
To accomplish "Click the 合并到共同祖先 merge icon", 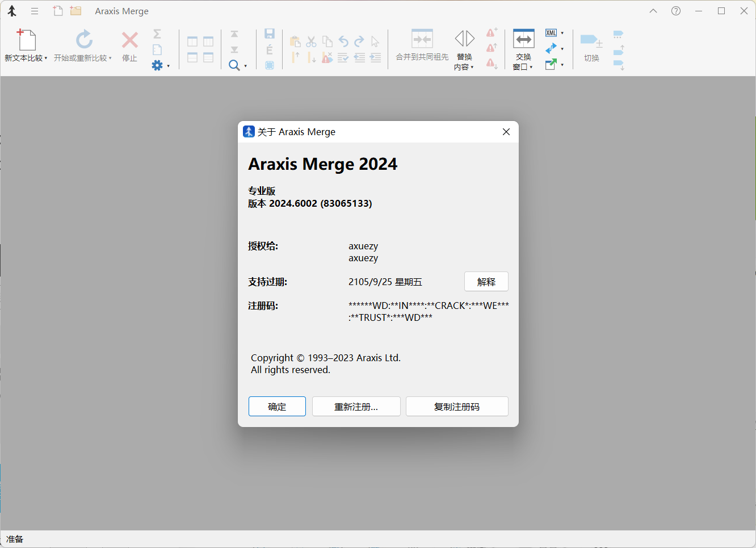I will [x=422, y=39].
